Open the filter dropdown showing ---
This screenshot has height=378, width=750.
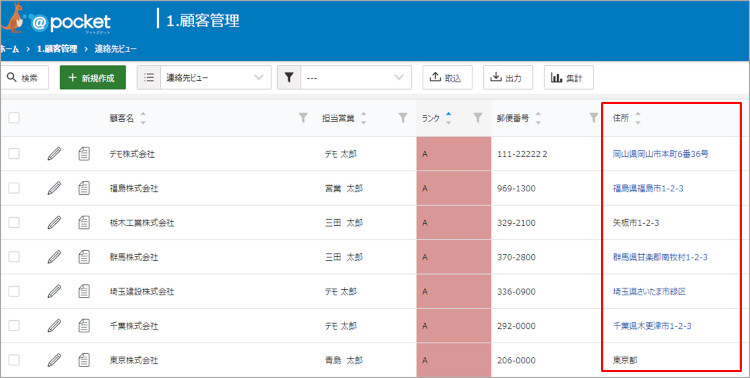[344, 78]
